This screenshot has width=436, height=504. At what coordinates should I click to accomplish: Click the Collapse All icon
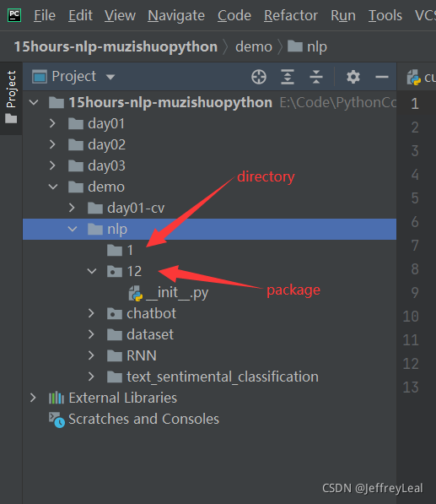point(316,77)
